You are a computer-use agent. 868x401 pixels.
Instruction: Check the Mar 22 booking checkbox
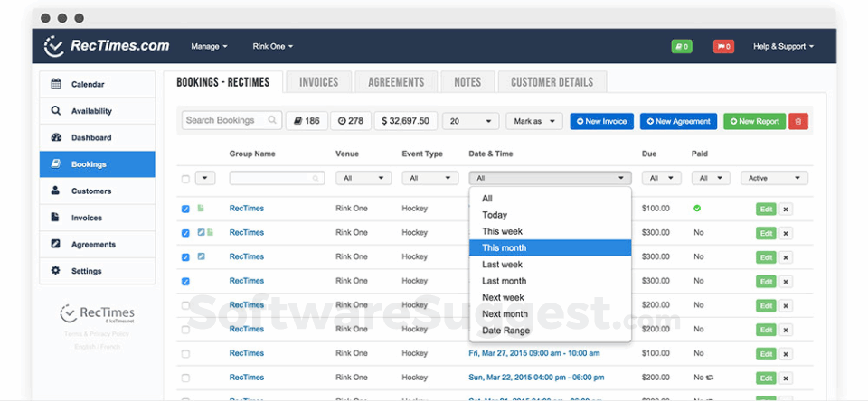click(185, 378)
